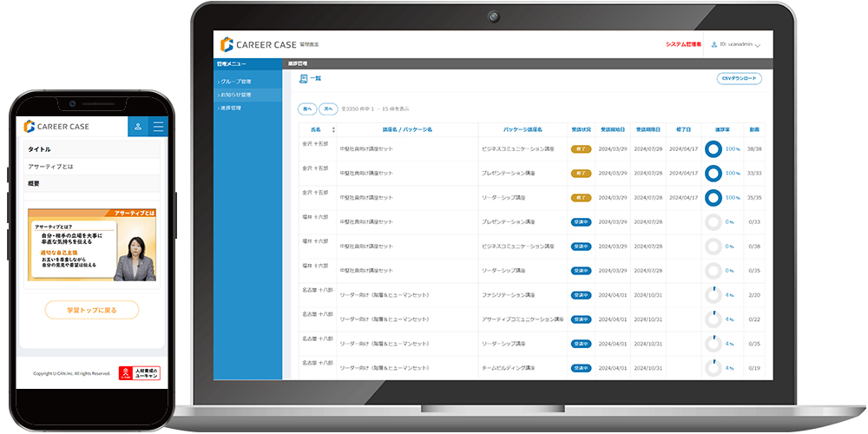Sort the table by the 氏名 column arrows
Screen dimensions: 868x434
coord(333,129)
